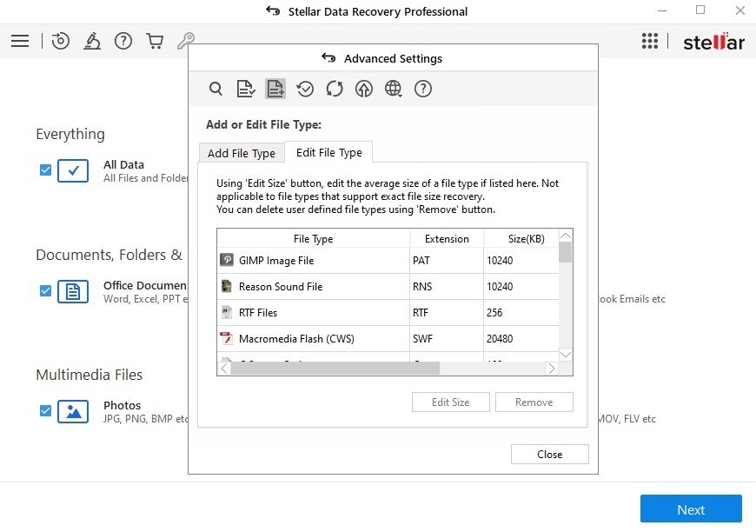The image size is (756, 532).
Task: Click the All Data label
Action: (123, 164)
